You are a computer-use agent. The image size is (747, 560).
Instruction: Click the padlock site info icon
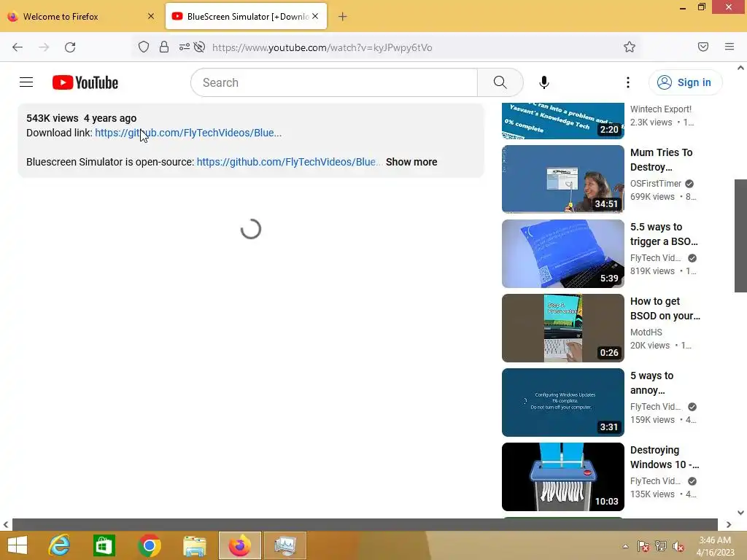click(164, 47)
